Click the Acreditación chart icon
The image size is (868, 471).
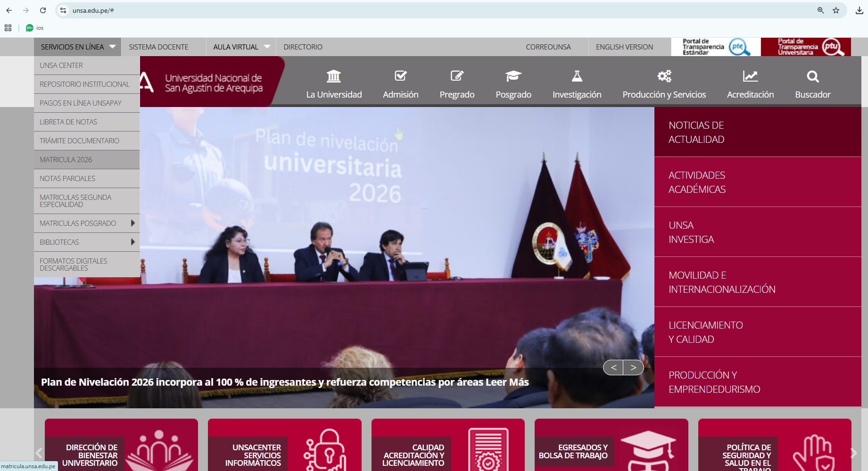pyautogui.click(x=750, y=76)
